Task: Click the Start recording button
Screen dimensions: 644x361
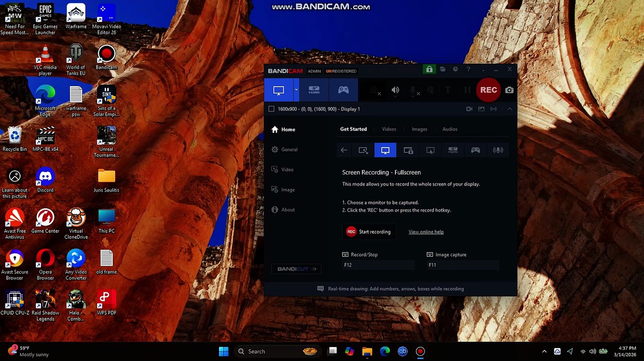Action: point(369,232)
